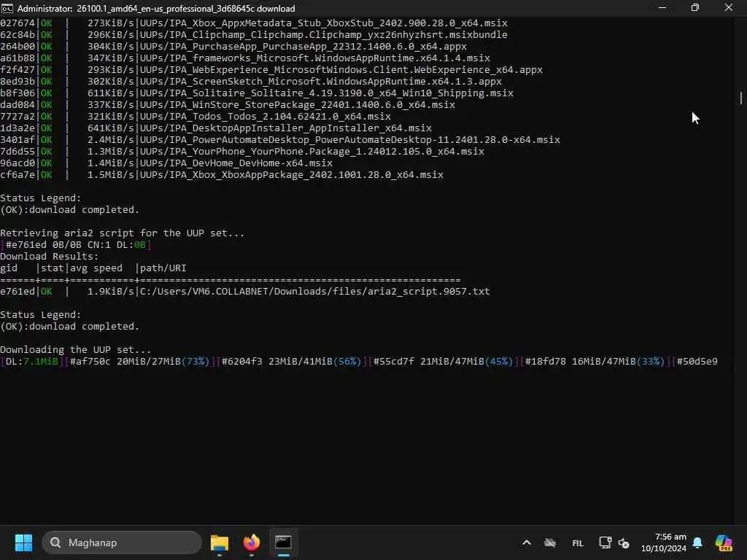Open Firefox from the taskbar

click(x=252, y=542)
